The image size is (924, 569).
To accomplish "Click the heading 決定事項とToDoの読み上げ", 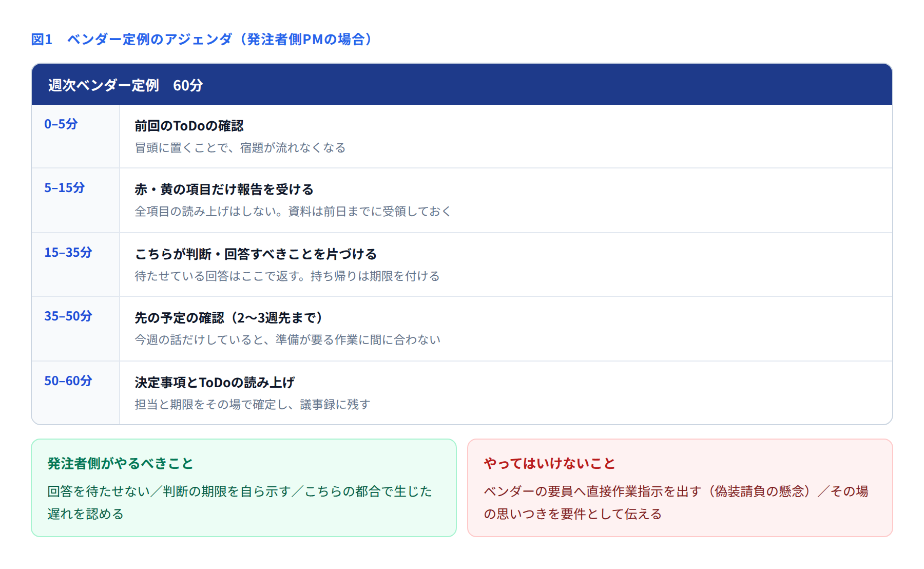I will [215, 383].
